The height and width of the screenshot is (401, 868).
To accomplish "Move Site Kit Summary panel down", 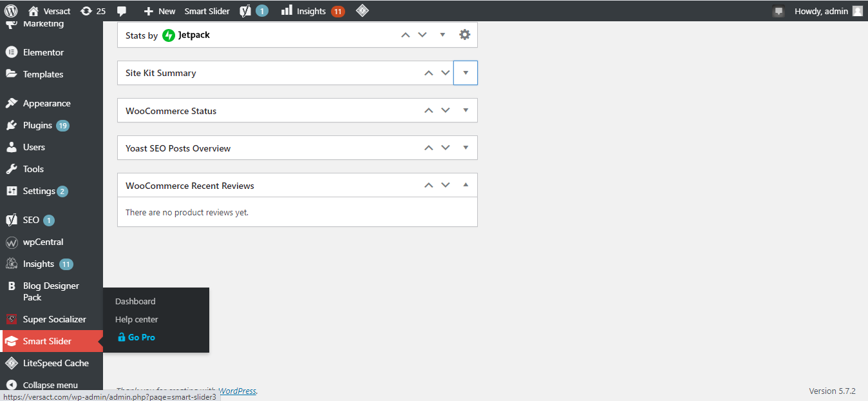I will pos(446,73).
